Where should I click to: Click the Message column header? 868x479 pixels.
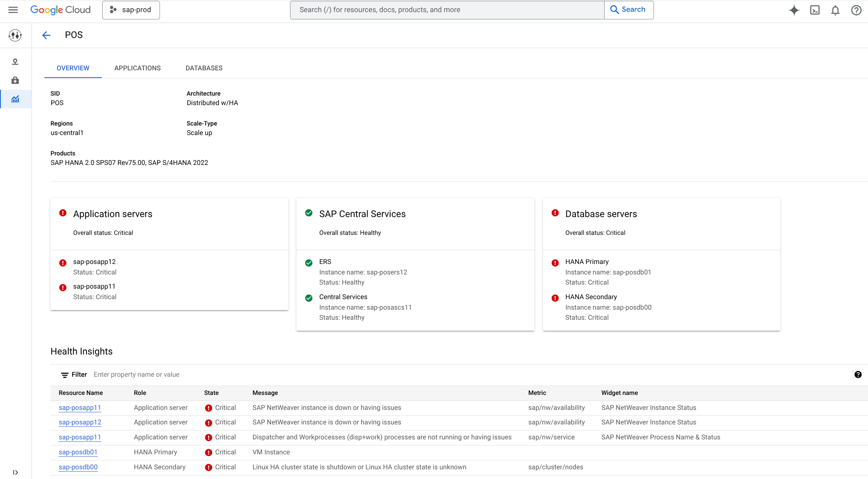(x=265, y=393)
